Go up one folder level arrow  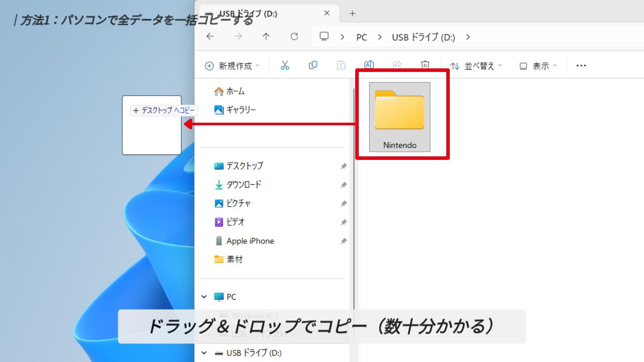click(x=266, y=37)
